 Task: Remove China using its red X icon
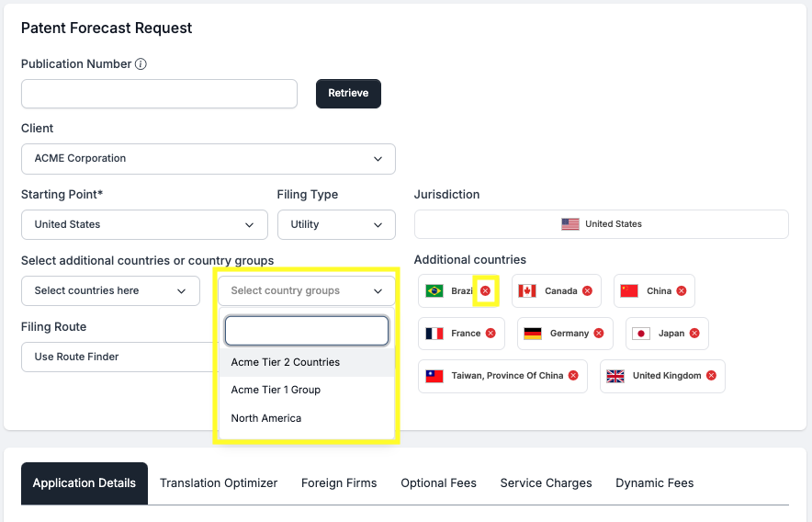pyautogui.click(x=681, y=291)
